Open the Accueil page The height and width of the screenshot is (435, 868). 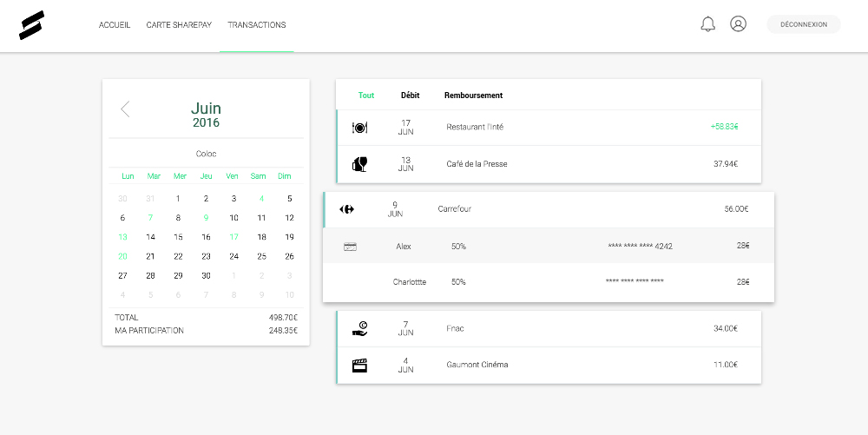115,25
